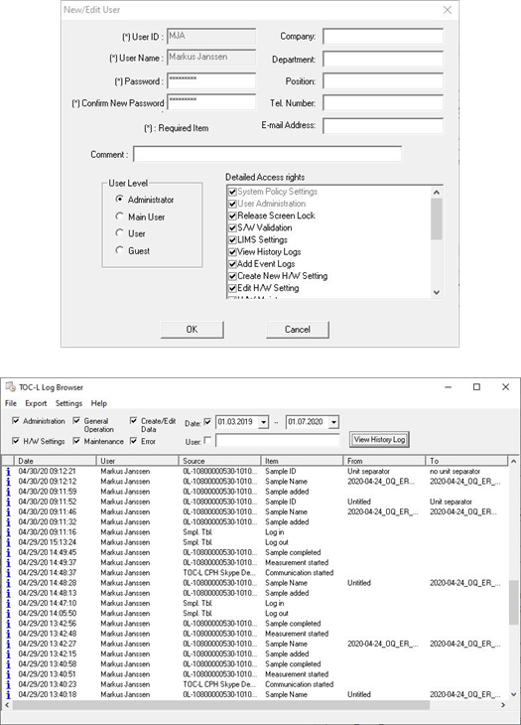Screen dimensions: 521x725
Task: Toggle Add Event Logs access right
Action: tap(233, 264)
